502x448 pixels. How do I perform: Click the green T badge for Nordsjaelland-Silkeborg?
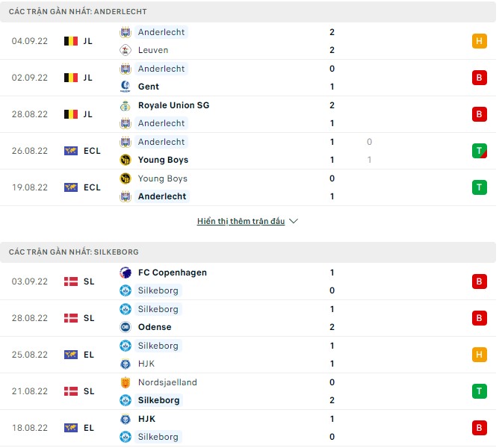[479, 391]
